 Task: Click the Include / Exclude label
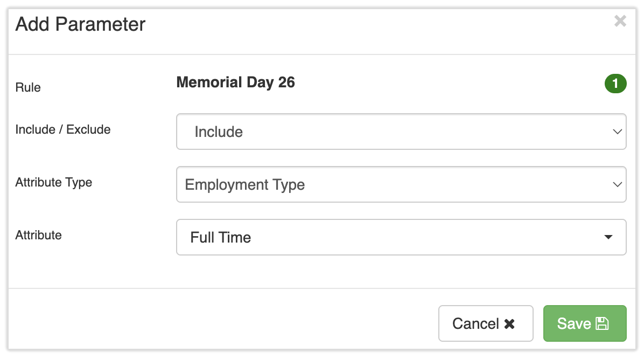tap(63, 129)
